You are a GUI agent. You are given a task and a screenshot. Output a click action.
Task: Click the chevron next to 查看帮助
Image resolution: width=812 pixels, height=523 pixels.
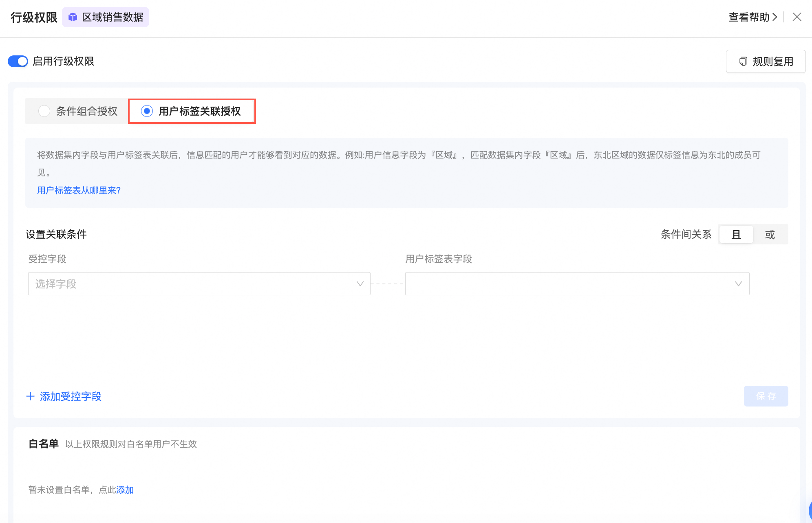(x=775, y=17)
